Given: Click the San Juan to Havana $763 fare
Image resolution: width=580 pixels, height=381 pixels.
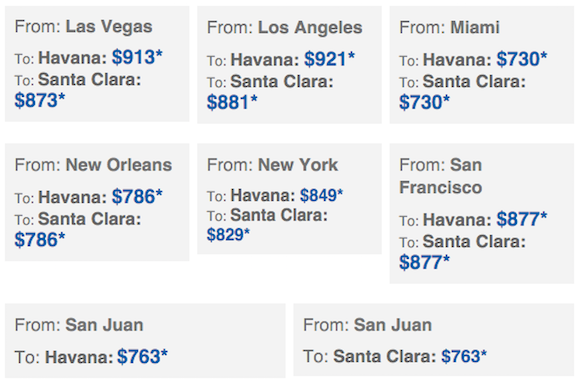Looking at the screenshot, I should 142,357.
